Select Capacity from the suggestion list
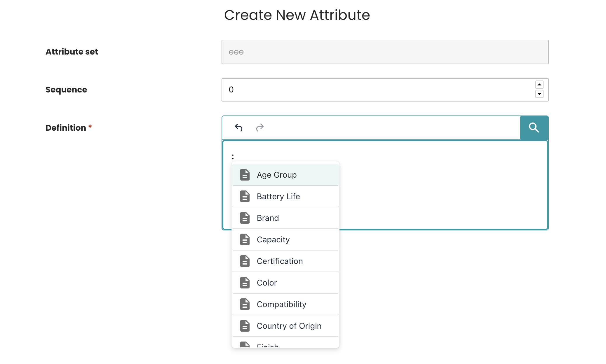This screenshot has height=364, width=606. pos(273,239)
